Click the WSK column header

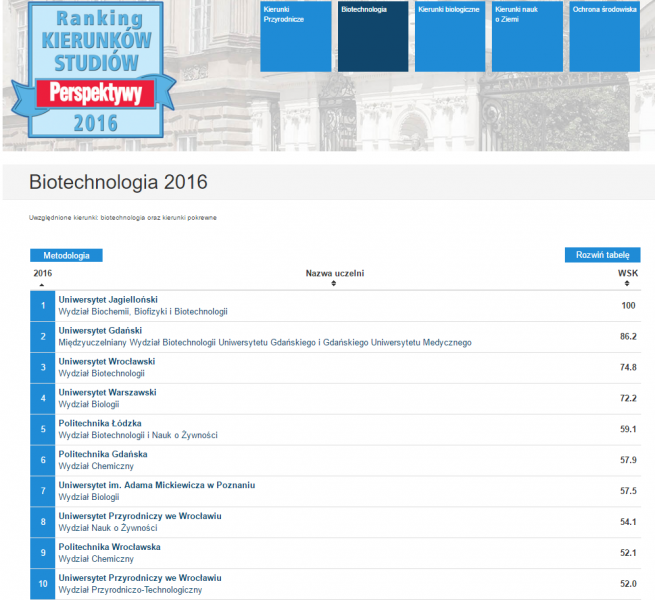628,273
